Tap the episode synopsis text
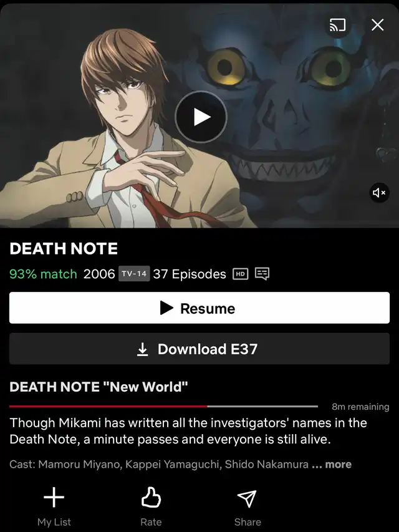Screen dimensions: 399x532 188,431
